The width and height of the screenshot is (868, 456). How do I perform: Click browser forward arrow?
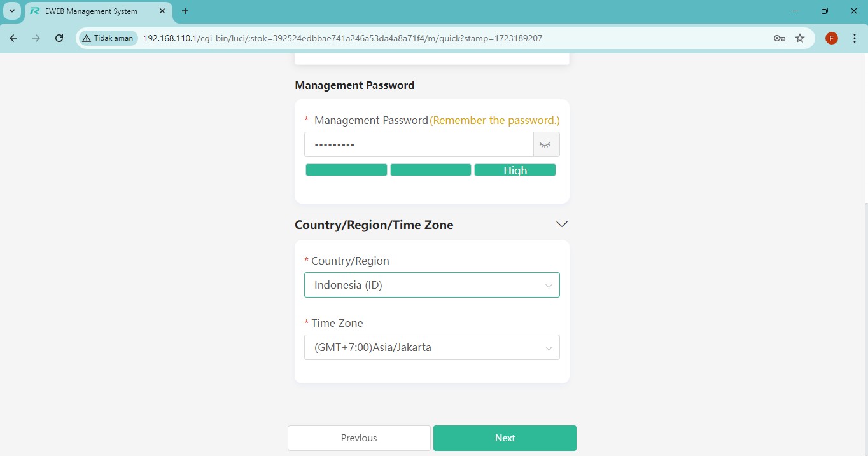click(x=36, y=38)
